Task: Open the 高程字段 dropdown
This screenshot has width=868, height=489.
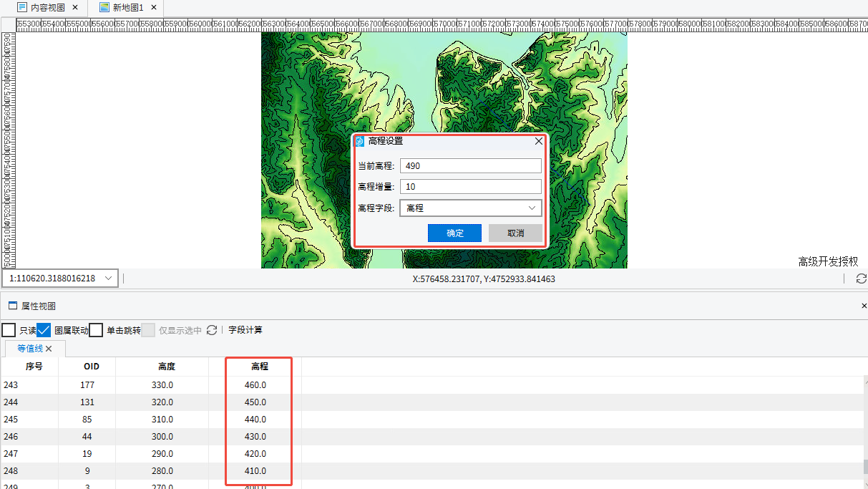Action: [x=470, y=208]
